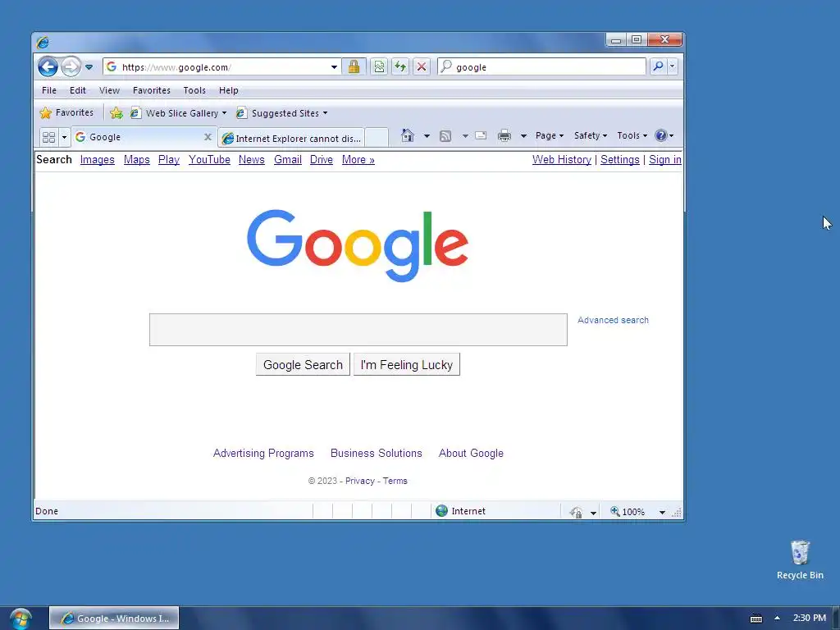Open the Recycle Bin desktop icon
The height and width of the screenshot is (630, 840).
coord(800,559)
